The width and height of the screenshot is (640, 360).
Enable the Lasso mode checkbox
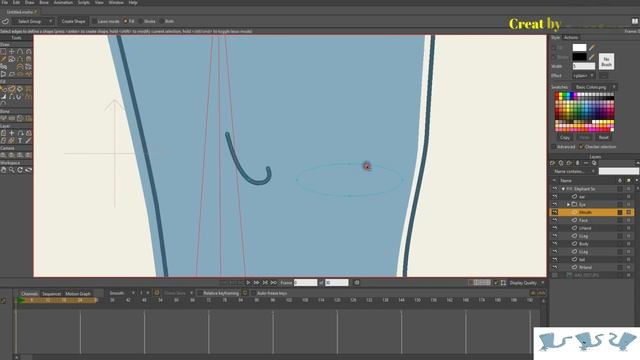tap(95, 21)
